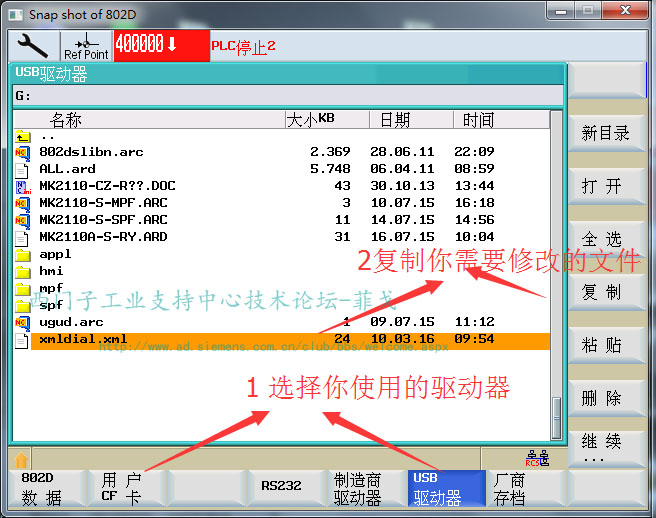
Task: Select the RS232 softkey
Action: tap(286, 488)
